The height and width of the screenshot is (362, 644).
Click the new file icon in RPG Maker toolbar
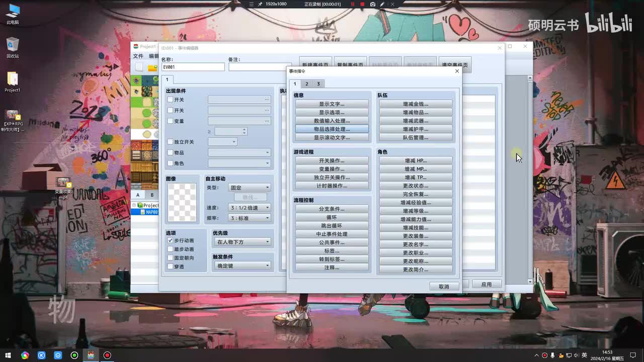tap(139, 67)
